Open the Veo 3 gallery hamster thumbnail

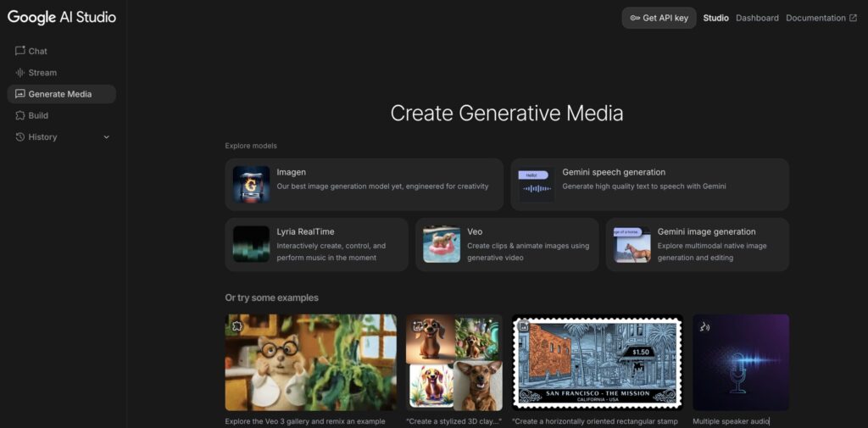311,363
